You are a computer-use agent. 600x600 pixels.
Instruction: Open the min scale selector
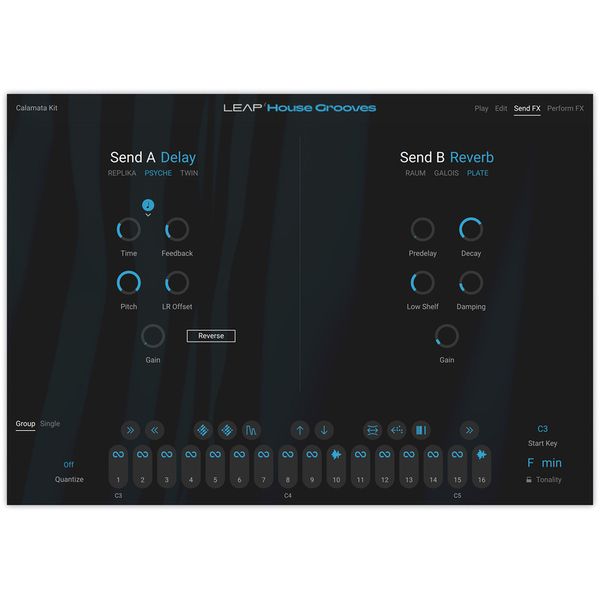coord(551,463)
